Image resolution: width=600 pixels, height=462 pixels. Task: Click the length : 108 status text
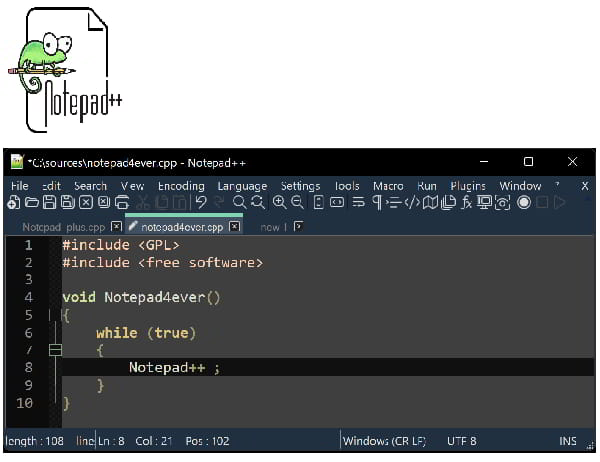click(x=34, y=441)
